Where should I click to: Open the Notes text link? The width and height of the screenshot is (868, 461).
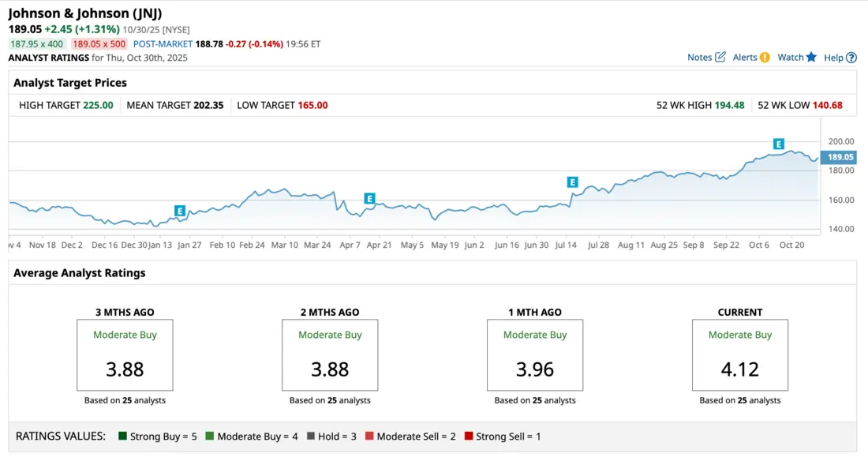click(x=699, y=57)
